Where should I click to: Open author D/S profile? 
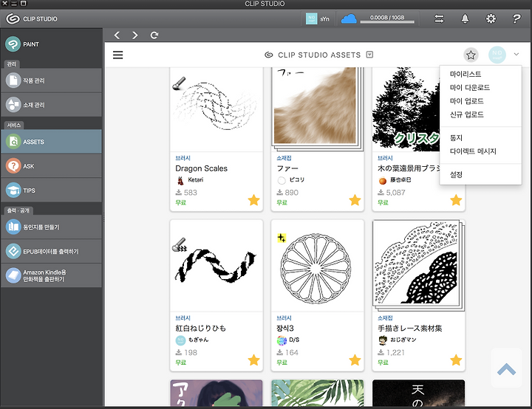pyautogui.click(x=294, y=340)
